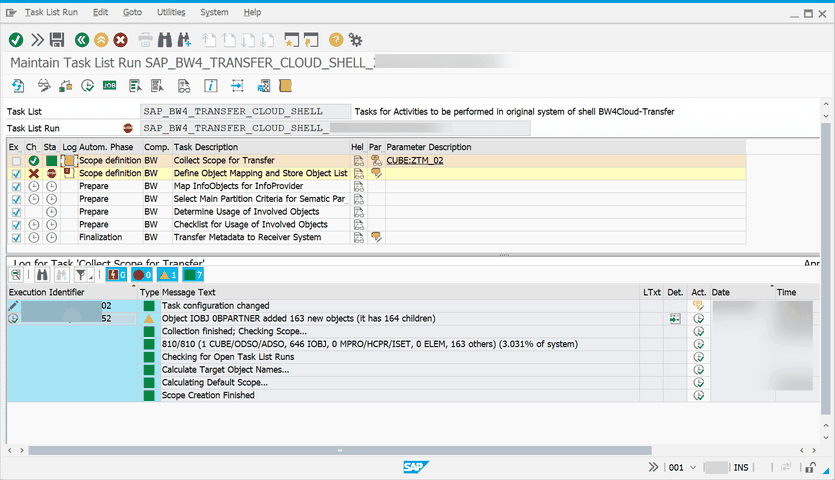The height and width of the screenshot is (480, 835).
Task: Open Customize Local Layout gear icon
Action: click(x=355, y=40)
